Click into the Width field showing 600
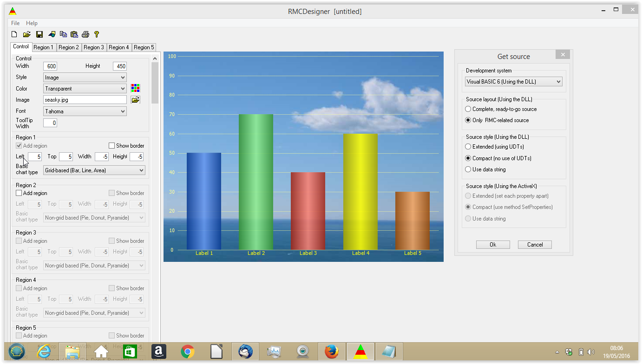 pos(50,66)
